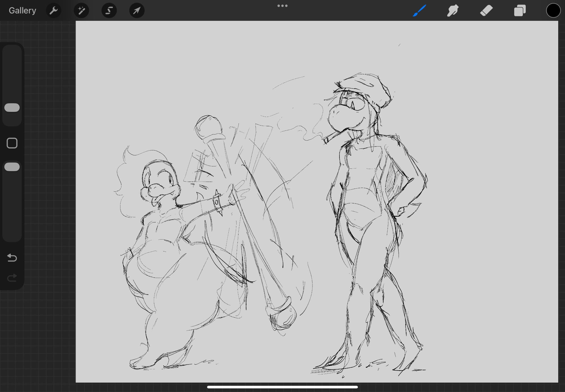Viewport: 565px width, 392px height.
Task: Open the Adjustments magic wand menu
Action: [81, 10]
